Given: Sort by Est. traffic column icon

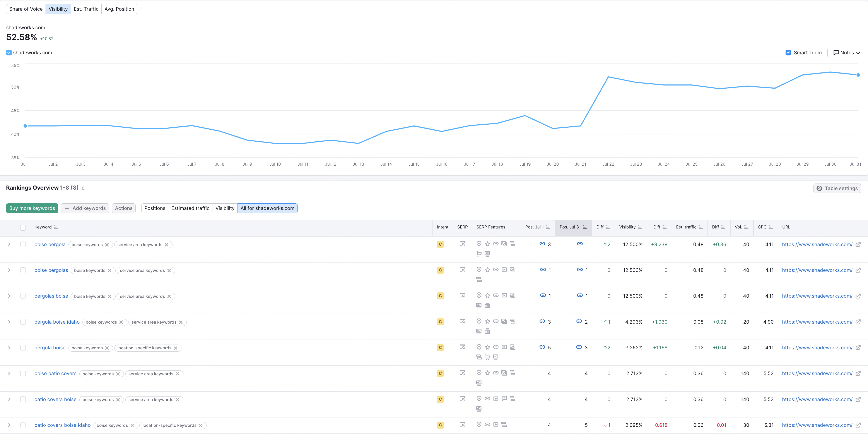Looking at the screenshot, I should [701, 227].
